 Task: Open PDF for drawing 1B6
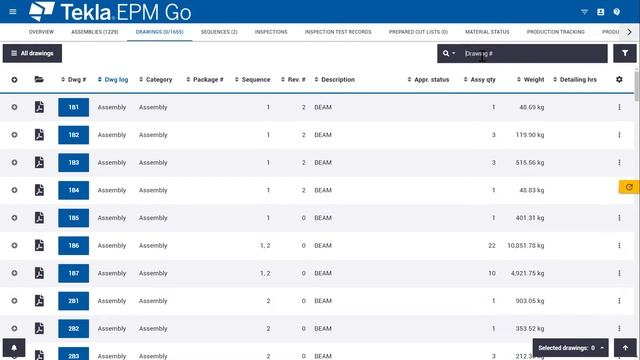(39, 245)
